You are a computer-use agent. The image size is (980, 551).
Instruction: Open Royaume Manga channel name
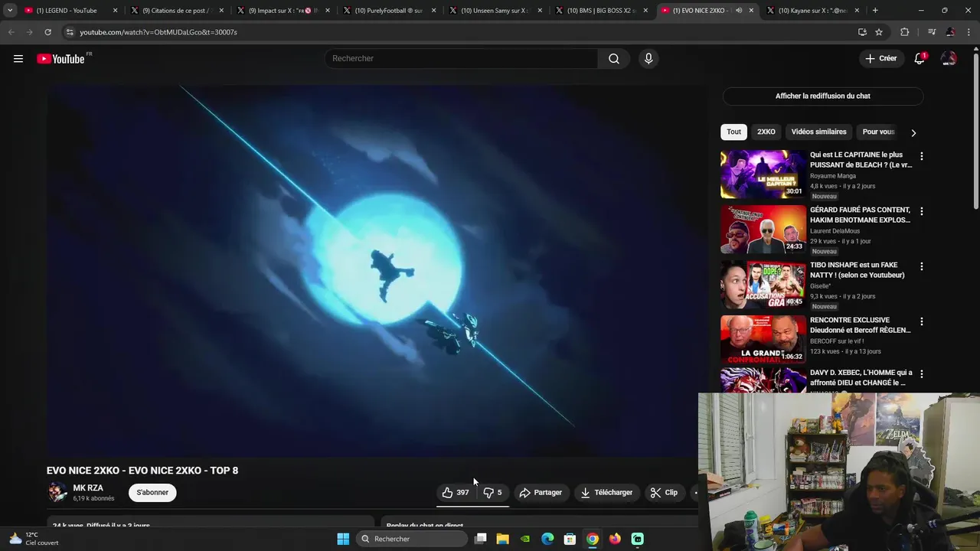tap(833, 176)
